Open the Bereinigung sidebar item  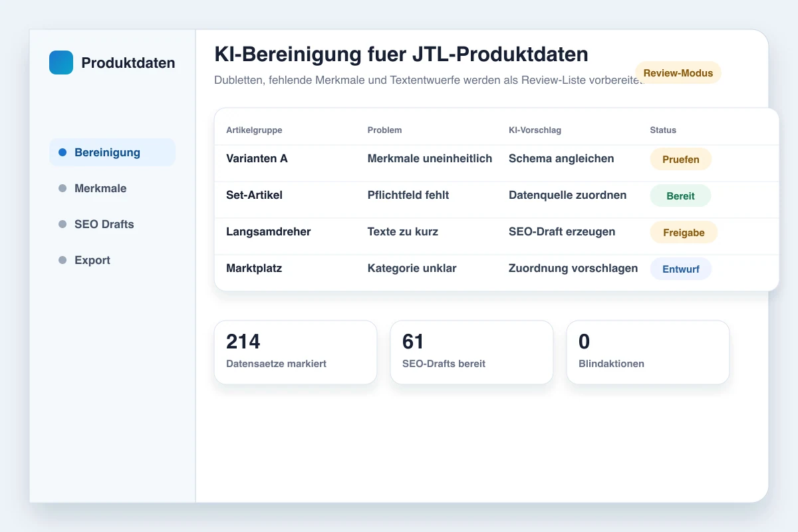pyautogui.click(x=112, y=152)
